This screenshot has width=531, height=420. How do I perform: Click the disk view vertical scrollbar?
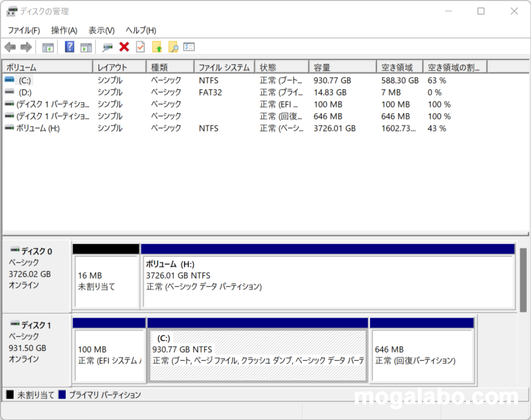click(523, 280)
